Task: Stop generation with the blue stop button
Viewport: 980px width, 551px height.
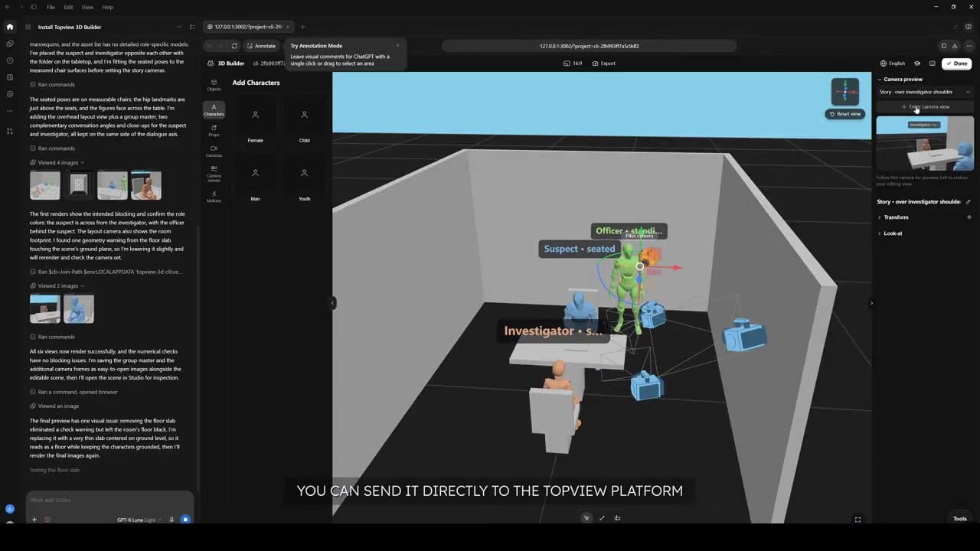Action: coord(185,520)
